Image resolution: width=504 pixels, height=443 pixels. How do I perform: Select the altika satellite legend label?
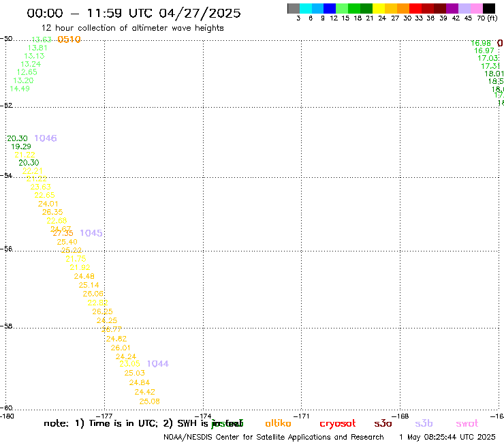(x=278, y=423)
